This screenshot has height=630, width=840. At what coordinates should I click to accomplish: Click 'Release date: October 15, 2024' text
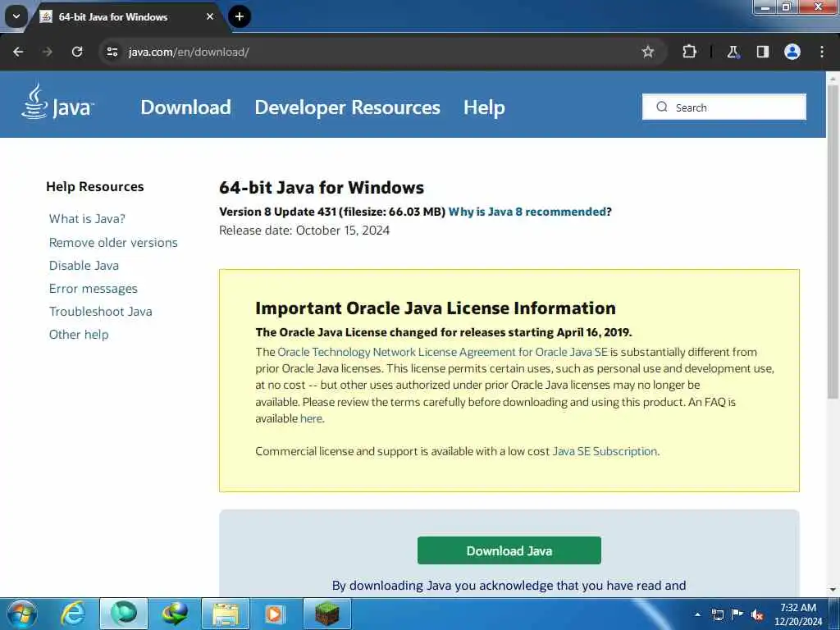304,231
